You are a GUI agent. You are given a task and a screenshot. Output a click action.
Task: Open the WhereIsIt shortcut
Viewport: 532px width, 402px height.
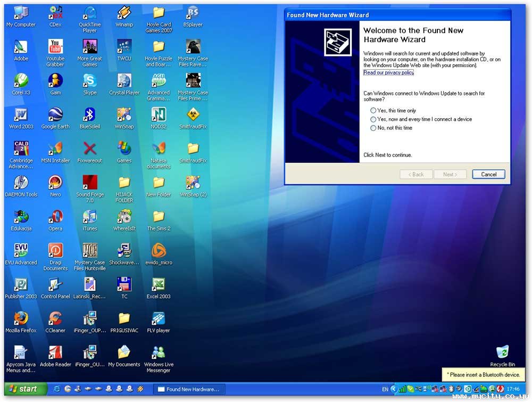(124, 220)
